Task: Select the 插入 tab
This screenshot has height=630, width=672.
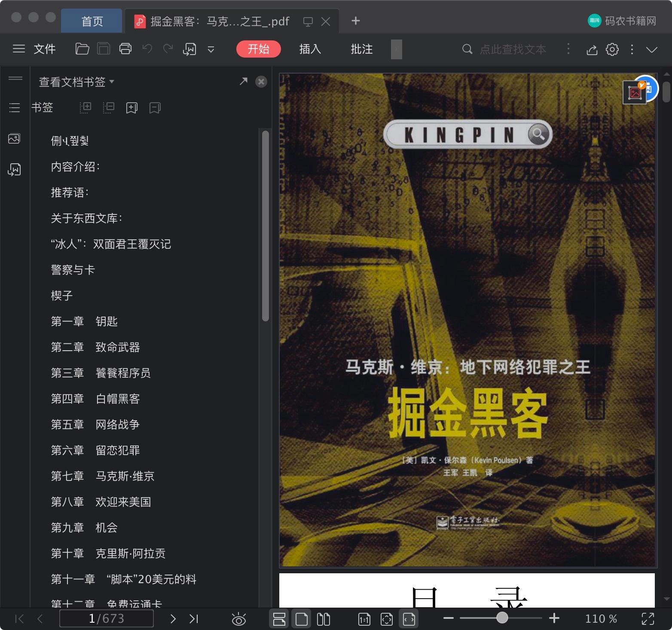Action: tap(310, 49)
